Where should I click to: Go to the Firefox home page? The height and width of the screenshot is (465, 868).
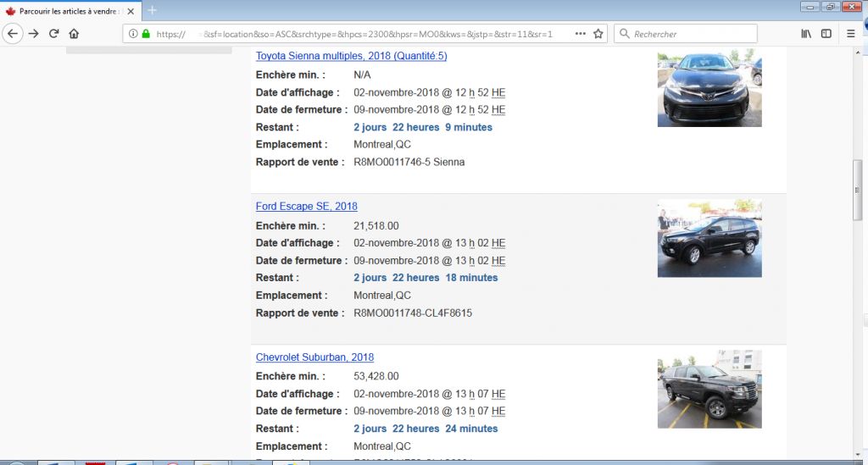click(x=75, y=34)
